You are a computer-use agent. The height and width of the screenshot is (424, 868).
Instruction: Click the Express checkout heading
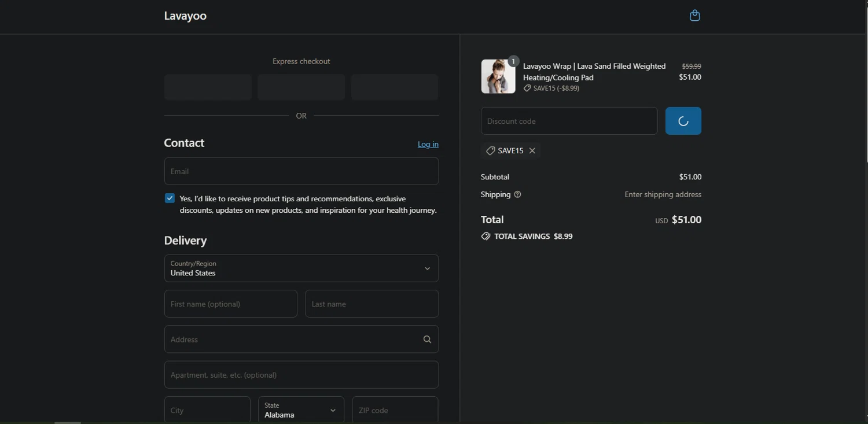click(x=301, y=61)
